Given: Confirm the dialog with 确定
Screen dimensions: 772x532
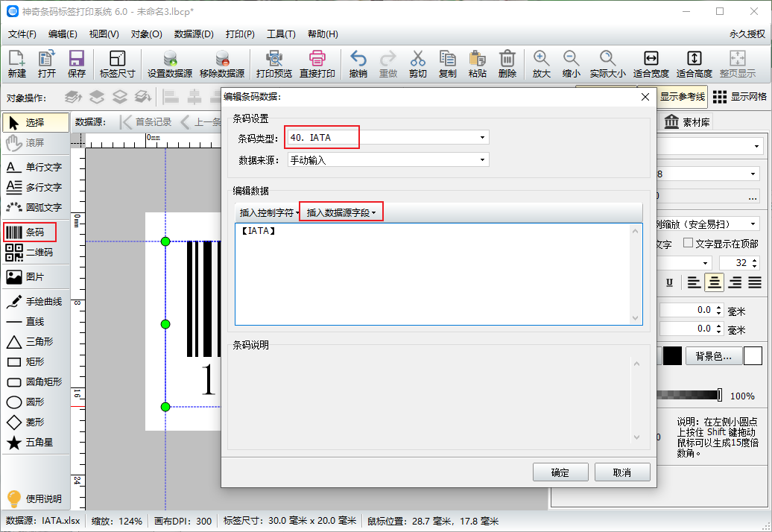Looking at the screenshot, I should (x=560, y=472).
